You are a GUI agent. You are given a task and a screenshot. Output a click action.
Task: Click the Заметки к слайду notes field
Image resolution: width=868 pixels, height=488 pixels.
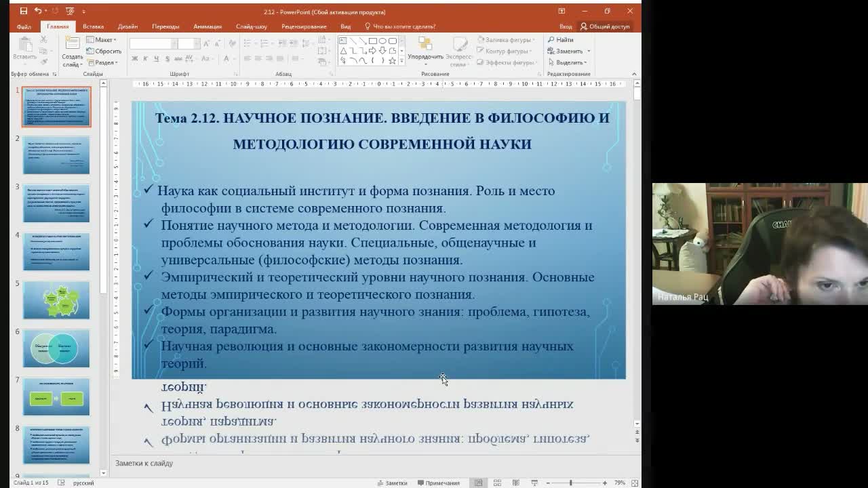click(375, 464)
